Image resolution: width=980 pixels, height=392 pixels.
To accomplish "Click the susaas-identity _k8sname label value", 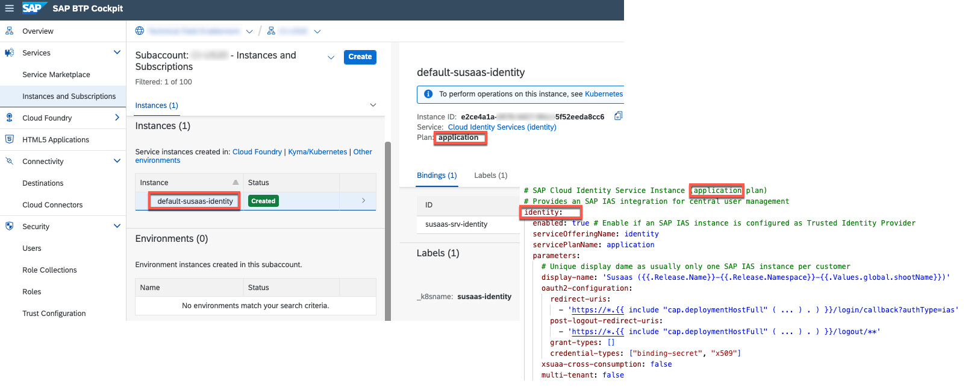I will 484,297.
